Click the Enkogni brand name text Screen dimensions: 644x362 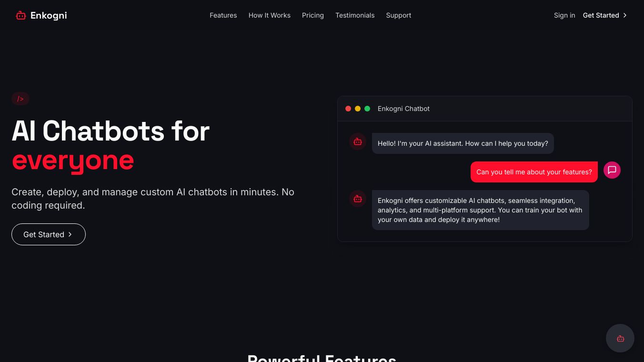click(x=49, y=15)
